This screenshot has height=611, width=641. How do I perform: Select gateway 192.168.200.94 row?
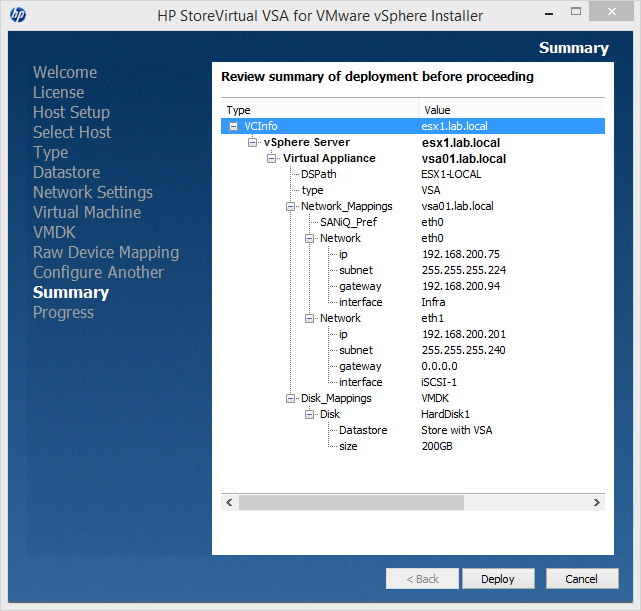pos(413,286)
